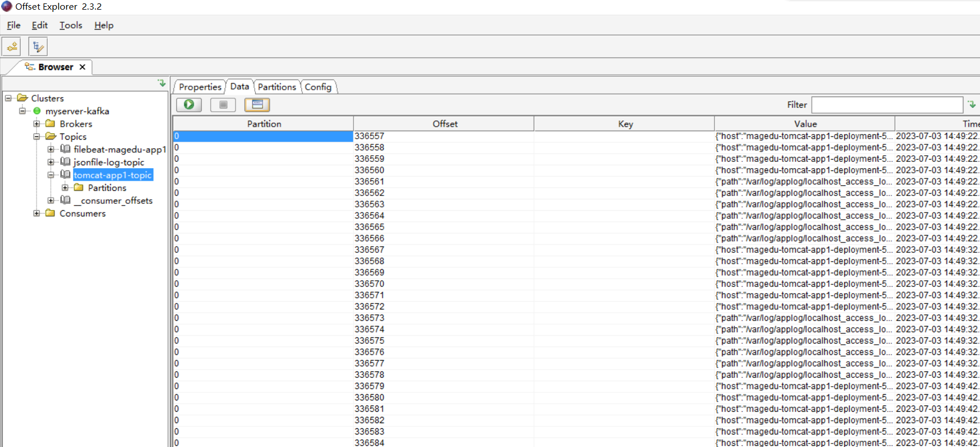Open the Edit menu
Image resolution: width=980 pixels, height=447 pixels.
[x=40, y=26]
